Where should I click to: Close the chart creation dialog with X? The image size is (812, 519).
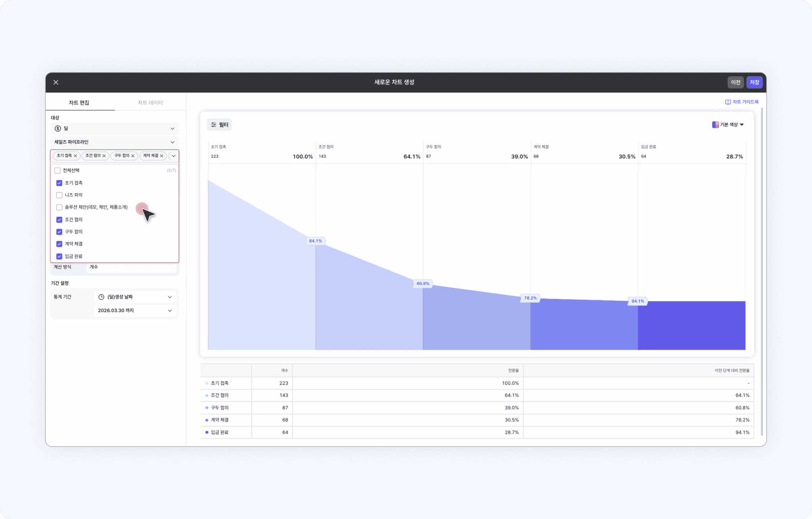click(x=56, y=82)
